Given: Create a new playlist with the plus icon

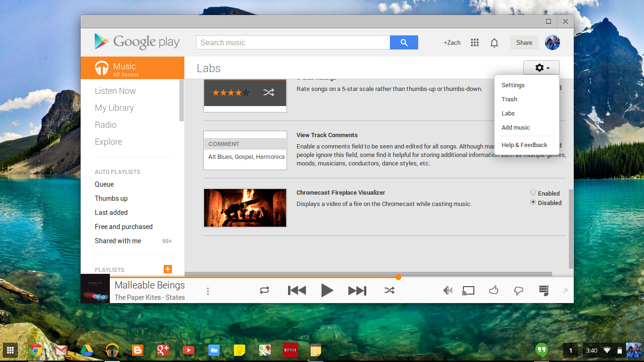Looking at the screenshot, I should point(168,269).
